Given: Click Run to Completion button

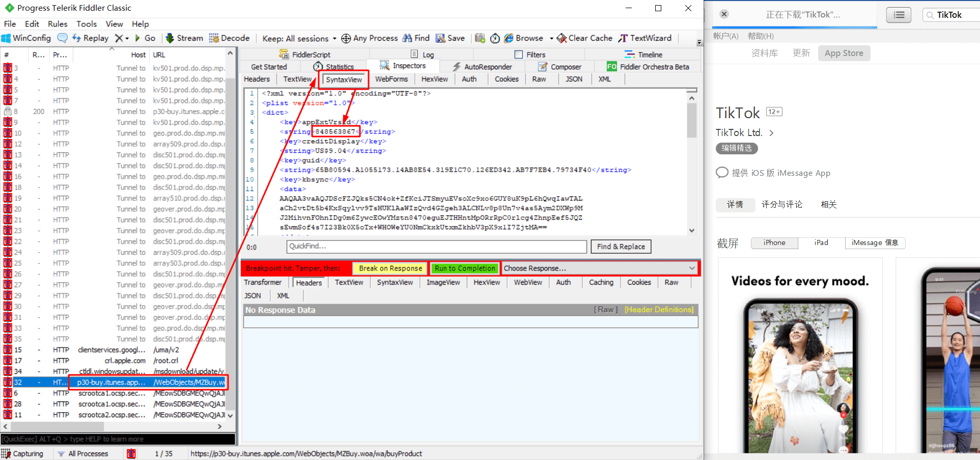Looking at the screenshot, I should (x=465, y=268).
